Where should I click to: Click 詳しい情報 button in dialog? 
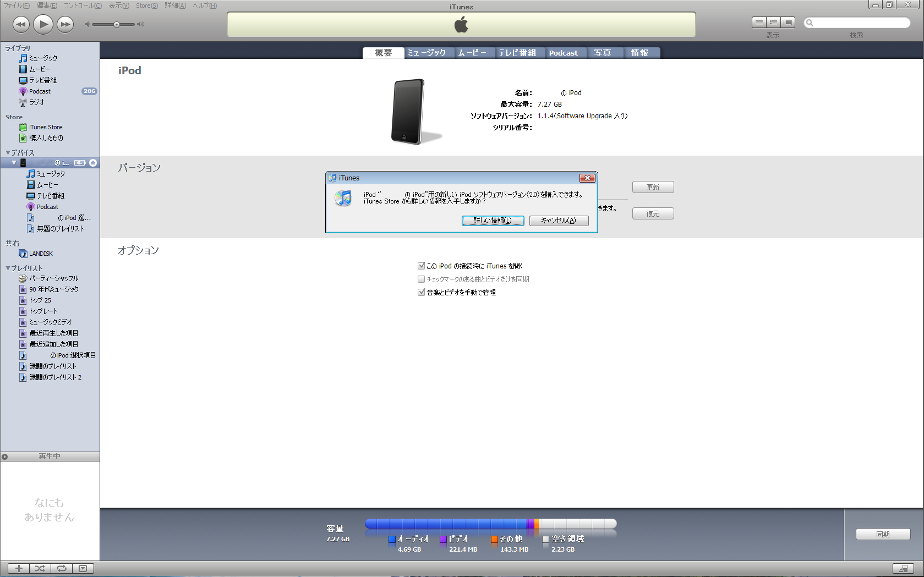tap(493, 221)
